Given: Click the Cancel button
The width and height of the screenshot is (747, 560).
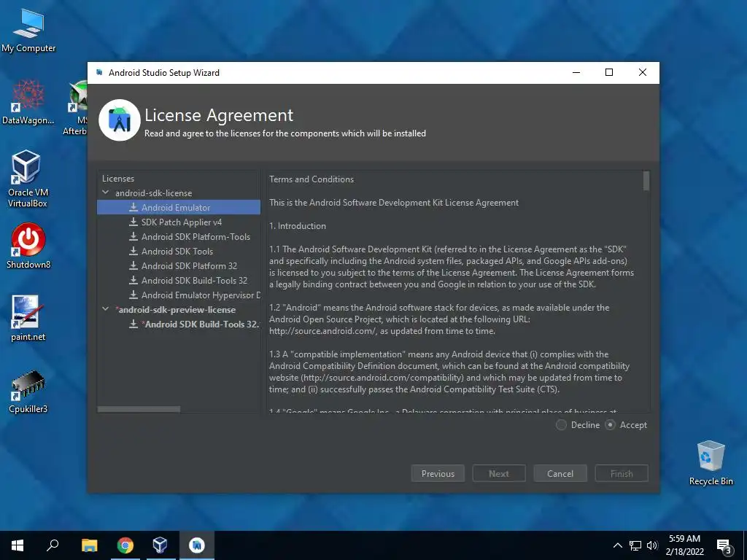Looking at the screenshot, I should pyautogui.click(x=560, y=473).
